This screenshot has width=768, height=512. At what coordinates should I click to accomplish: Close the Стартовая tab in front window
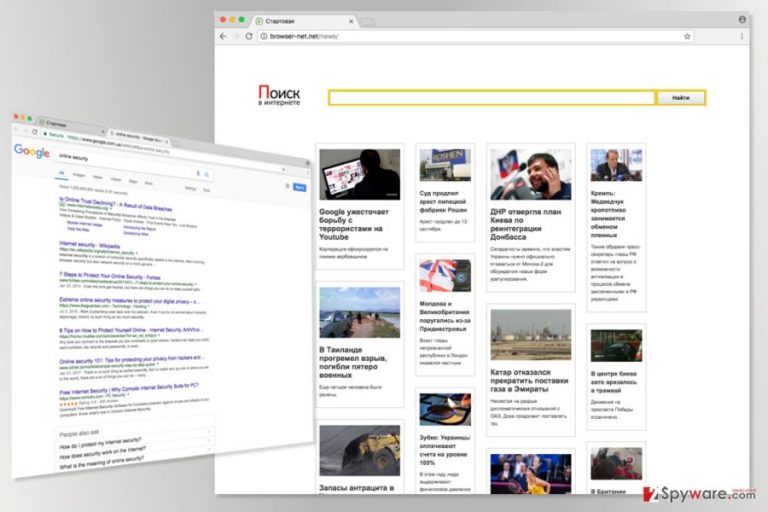(351, 22)
